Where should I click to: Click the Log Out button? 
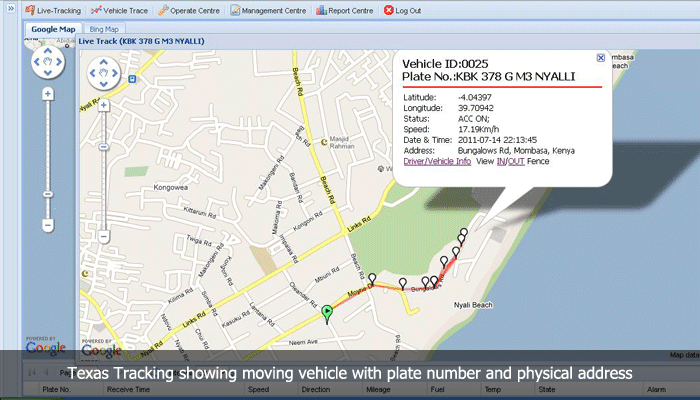pyautogui.click(x=402, y=10)
